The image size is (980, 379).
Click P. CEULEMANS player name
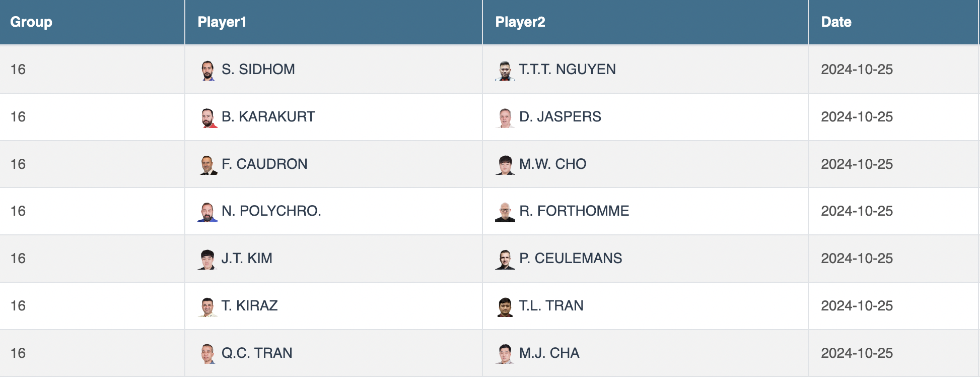[571, 258]
